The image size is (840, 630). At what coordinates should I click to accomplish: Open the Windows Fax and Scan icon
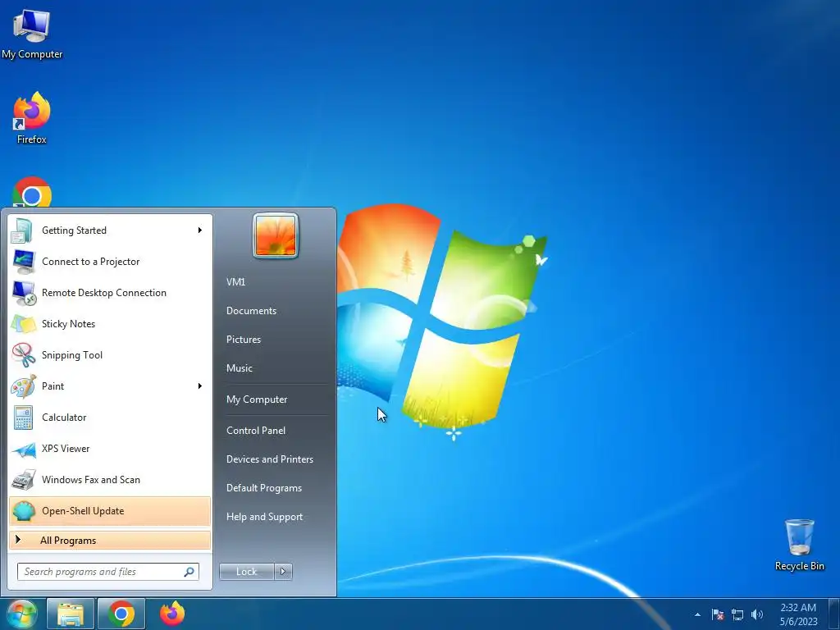[x=23, y=480]
